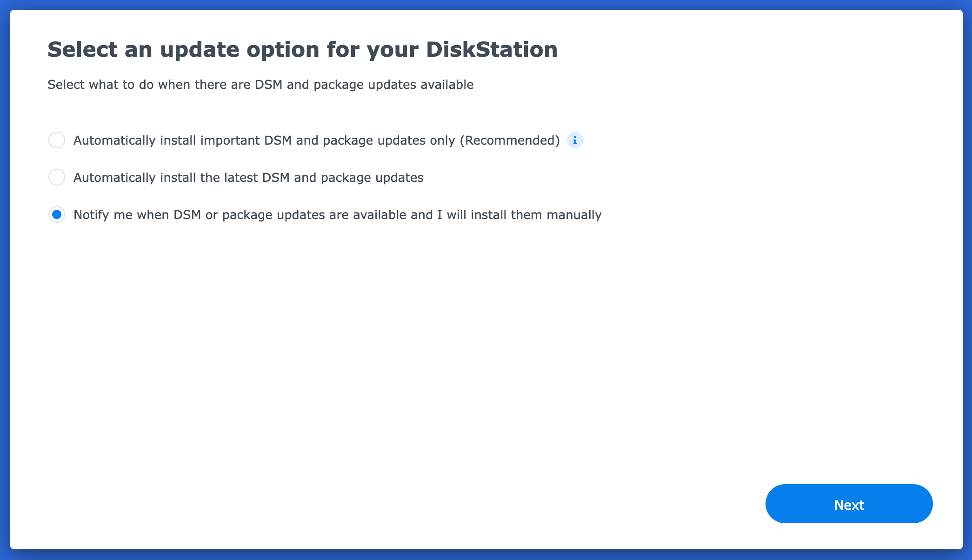972x560 pixels.
Task: Click the blue info icon beside Recommended
Action: tap(575, 140)
